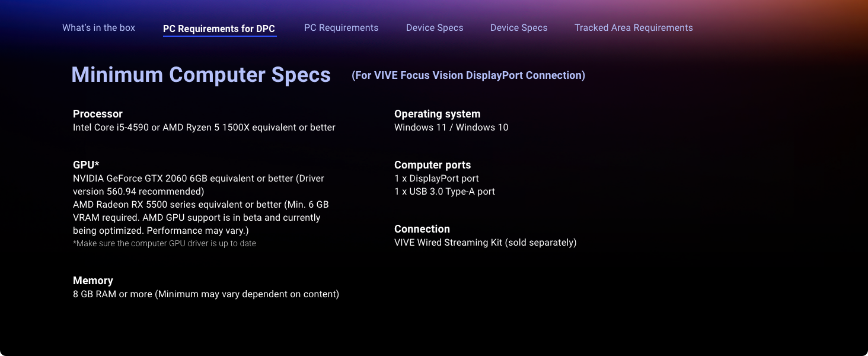Click the 1 x USB 3.0 Type-A port line
868x356 pixels.
(x=445, y=192)
